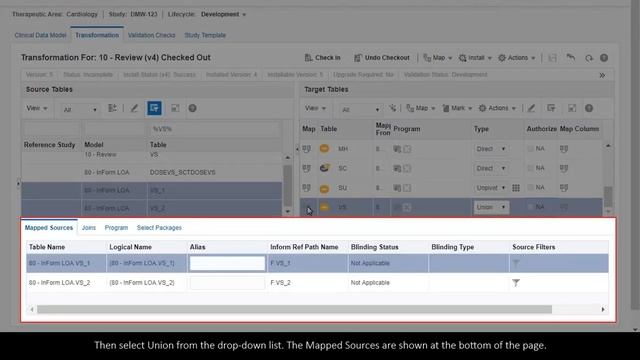Toggle the Authorize checkbox for SU row

click(x=530, y=187)
